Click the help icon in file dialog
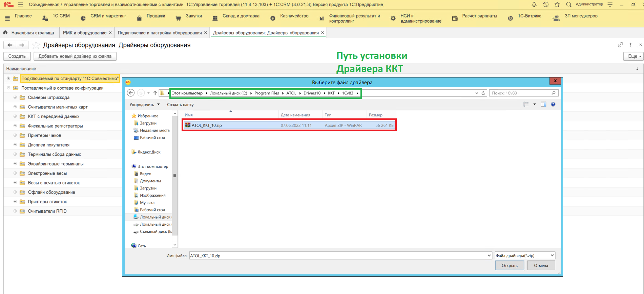 point(553,104)
